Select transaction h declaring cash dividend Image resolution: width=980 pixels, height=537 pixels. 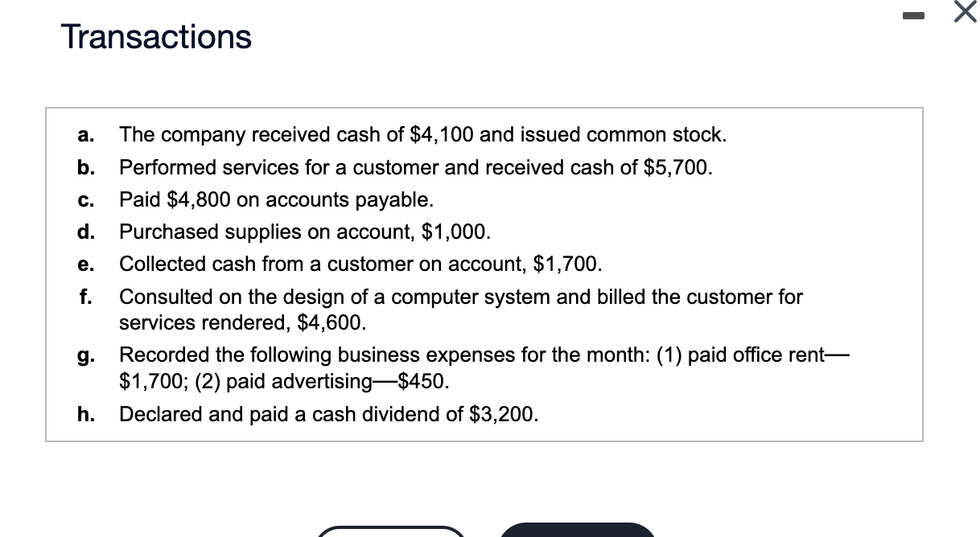[x=328, y=414]
